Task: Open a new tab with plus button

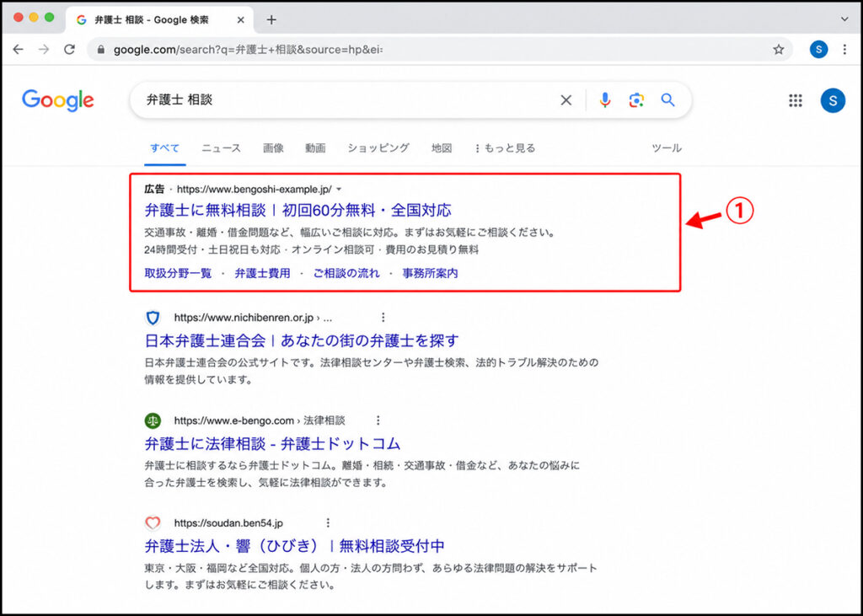Action: 271,20
